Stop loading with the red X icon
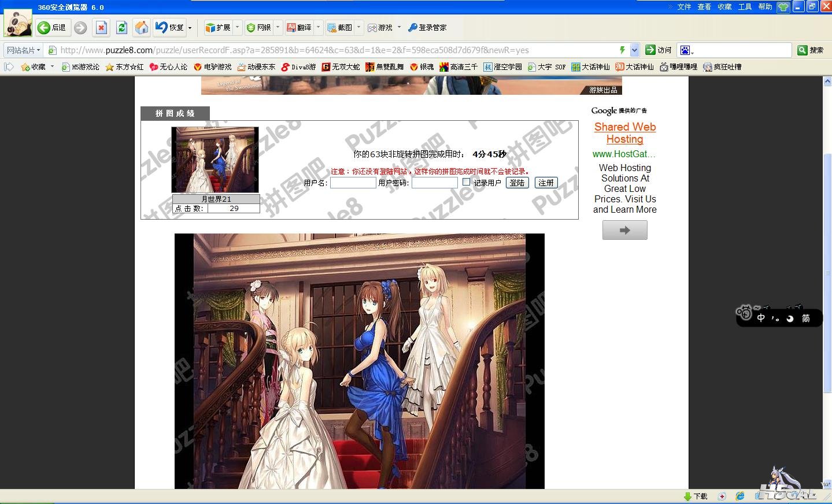 [101, 27]
